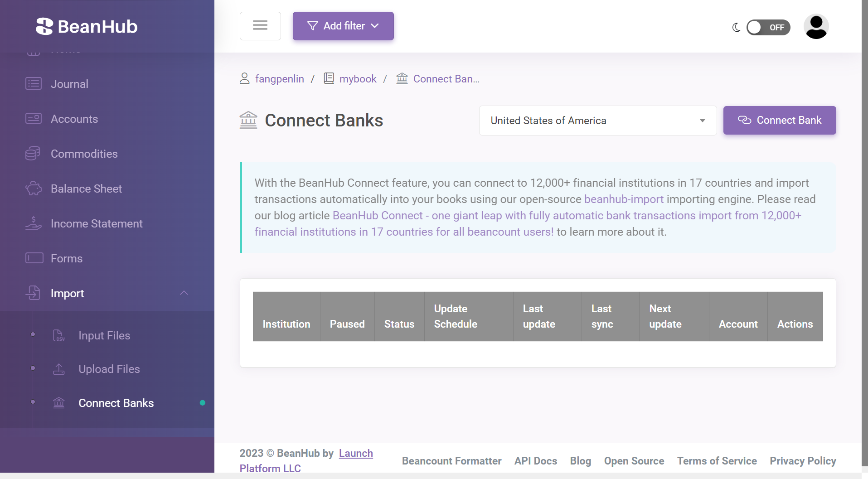Screen dimensions: 868x479
Task: Click the Connect Bank button
Action: [780, 120]
